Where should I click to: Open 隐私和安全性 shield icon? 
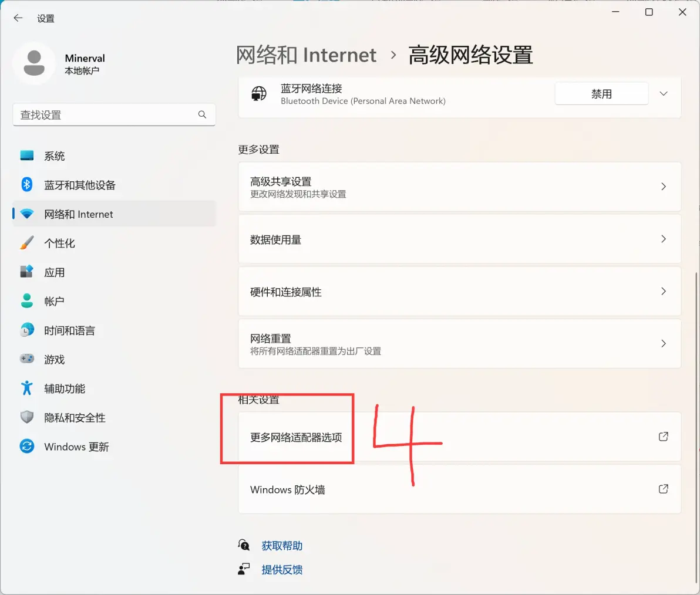coord(27,417)
